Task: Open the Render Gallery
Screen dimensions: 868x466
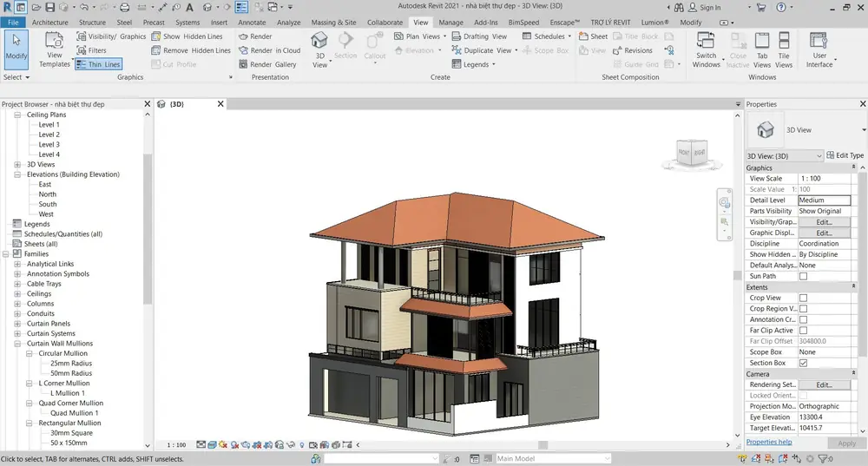Action: pos(267,64)
